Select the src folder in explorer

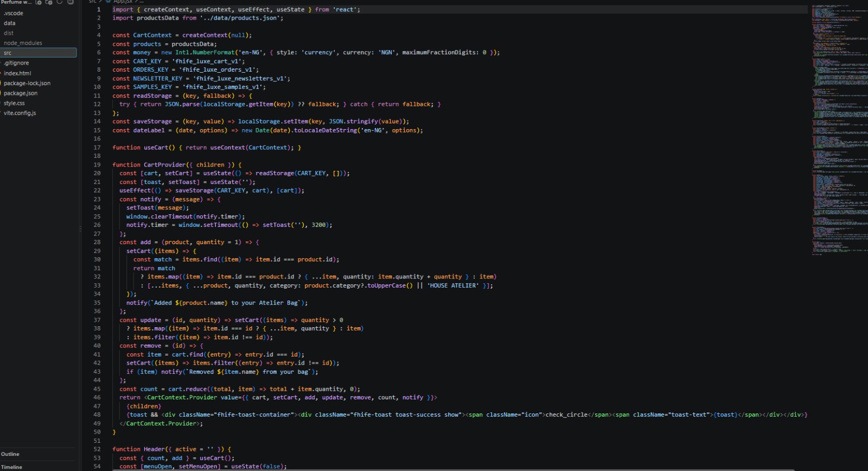tap(39, 53)
